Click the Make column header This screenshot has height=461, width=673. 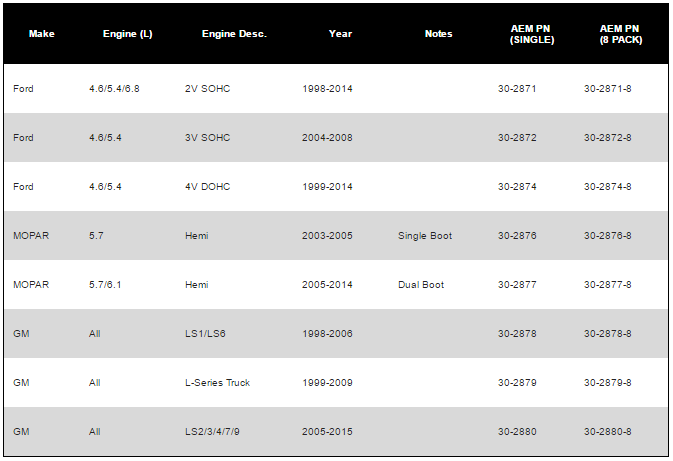point(41,34)
